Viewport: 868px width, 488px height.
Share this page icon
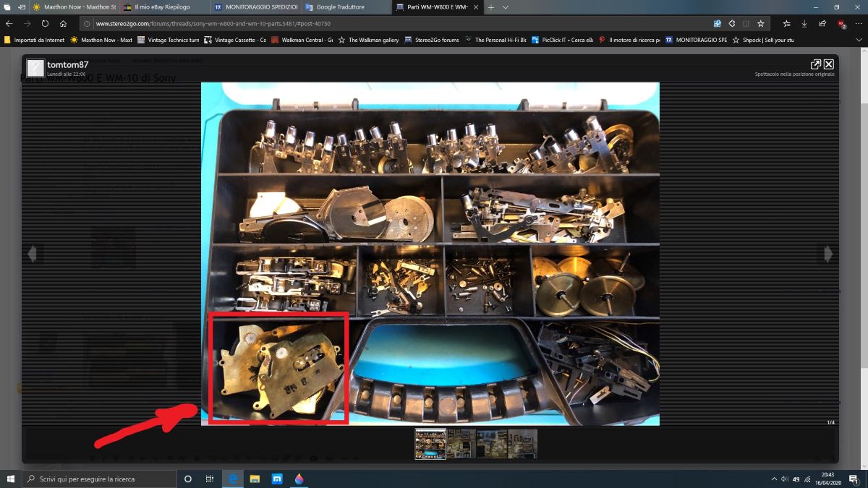click(822, 23)
